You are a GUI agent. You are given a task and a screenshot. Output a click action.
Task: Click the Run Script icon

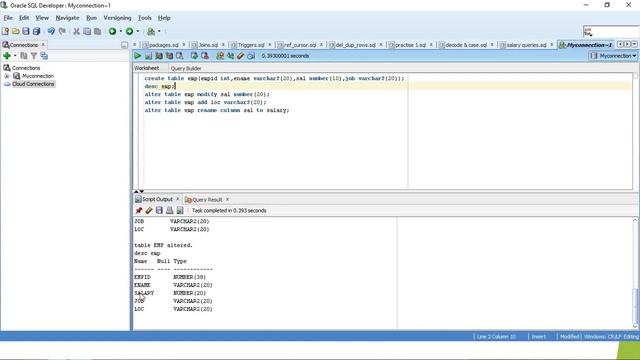[149, 56]
